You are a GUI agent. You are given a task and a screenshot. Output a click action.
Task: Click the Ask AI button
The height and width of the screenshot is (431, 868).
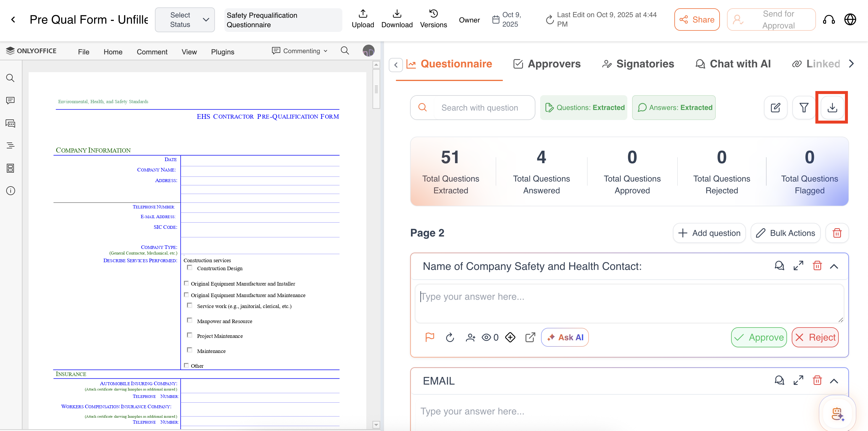[x=565, y=337]
